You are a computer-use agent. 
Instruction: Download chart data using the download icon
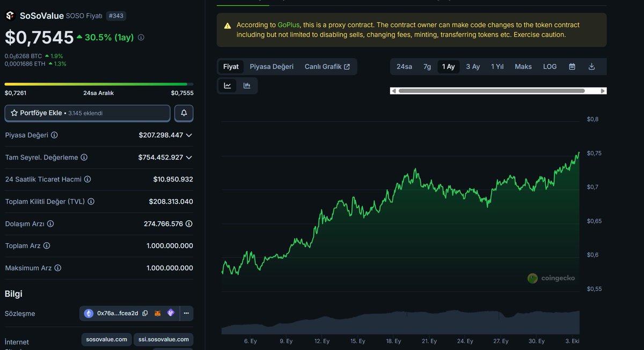tap(591, 67)
